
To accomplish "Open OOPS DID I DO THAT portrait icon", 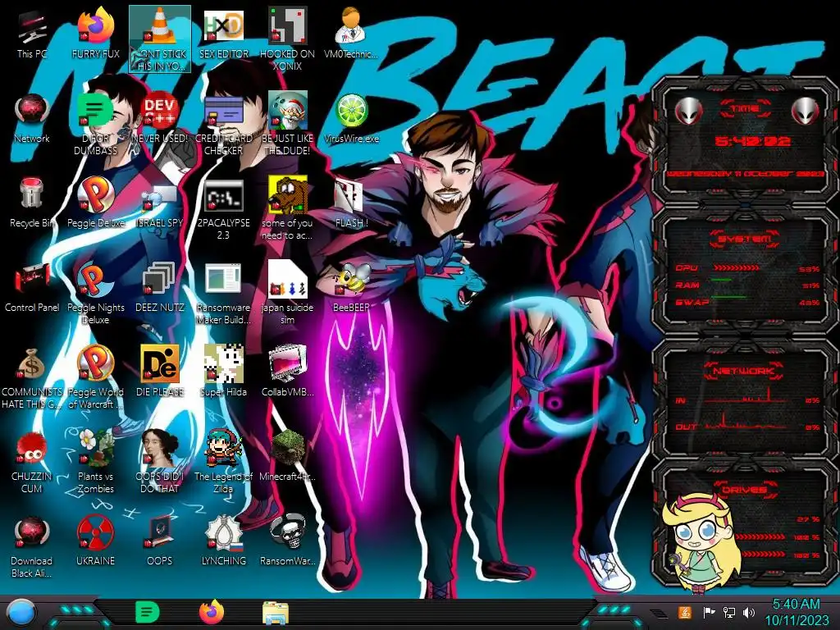I will pyautogui.click(x=160, y=463).
